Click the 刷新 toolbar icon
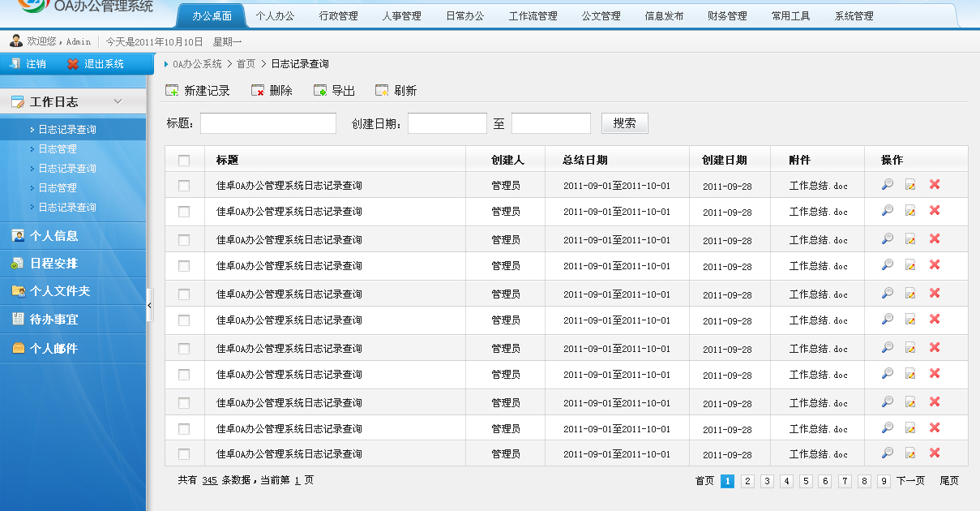 pos(382,91)
